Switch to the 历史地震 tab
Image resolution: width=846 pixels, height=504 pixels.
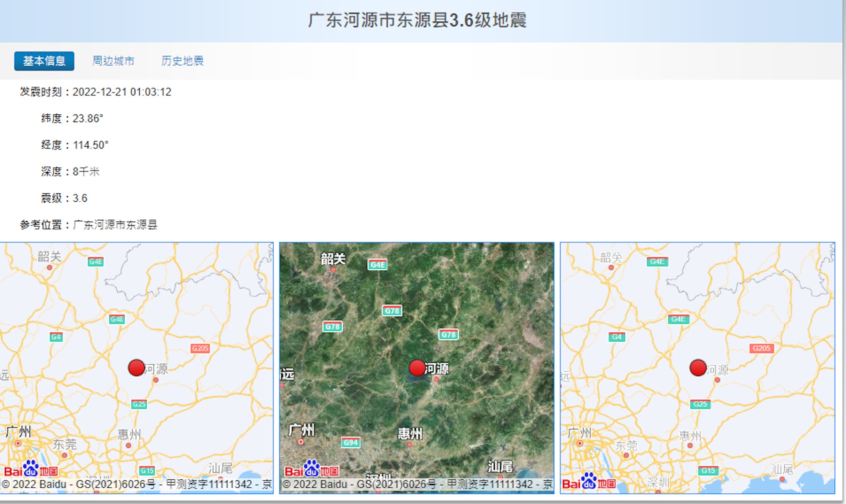click(182, 61)
